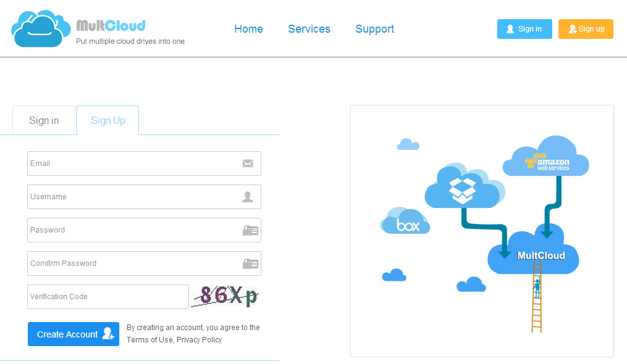Open the Terms of Use link
The height and width of the screenshot is (364, 627).
[149, 339]
